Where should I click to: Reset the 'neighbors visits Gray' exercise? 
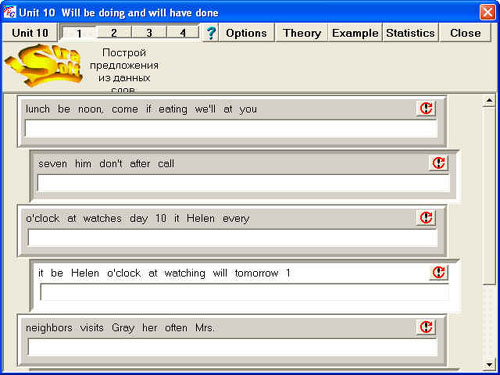426,327
